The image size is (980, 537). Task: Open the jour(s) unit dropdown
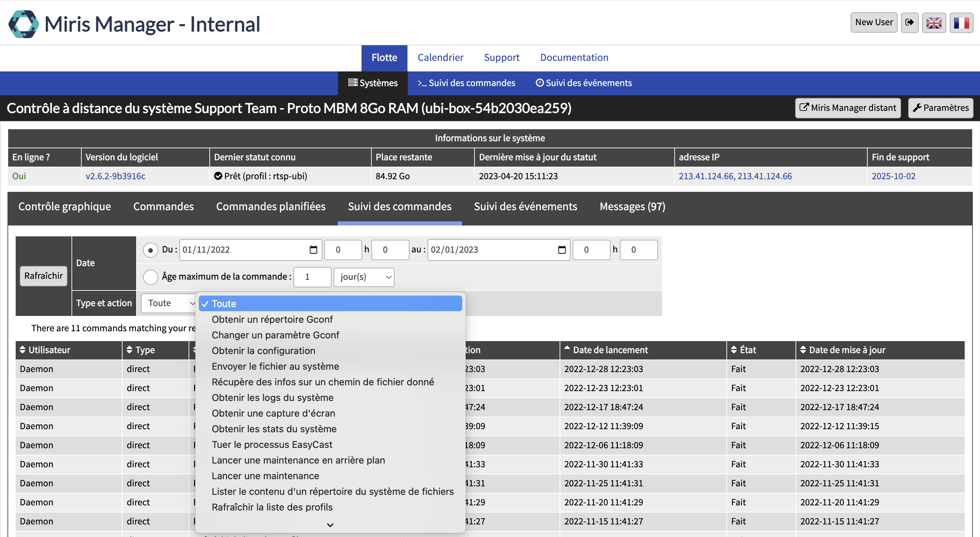tap(364, 277)
